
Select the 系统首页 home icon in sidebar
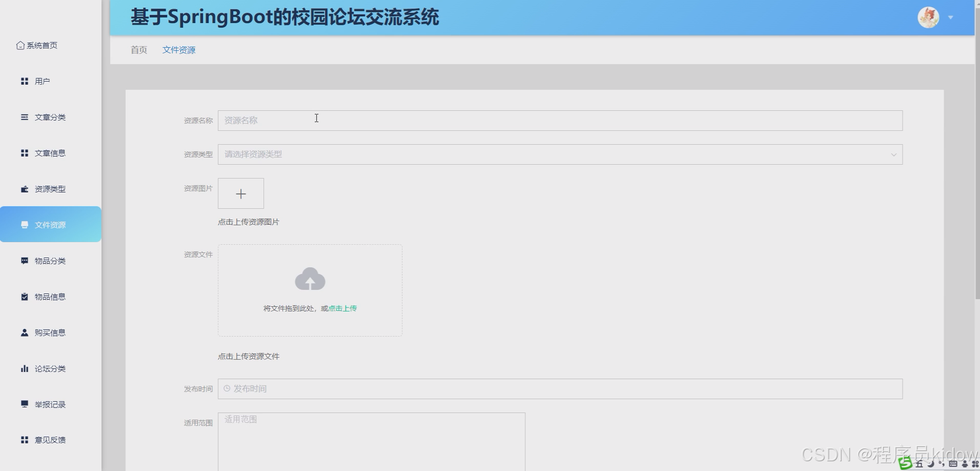pyautogui.click(x=21, y=45)
